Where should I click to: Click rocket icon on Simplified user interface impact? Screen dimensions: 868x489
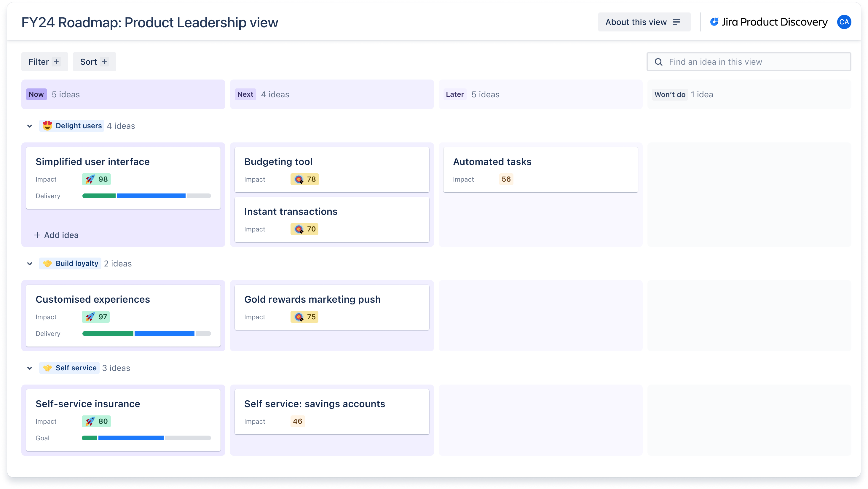[x=90, y=179]
